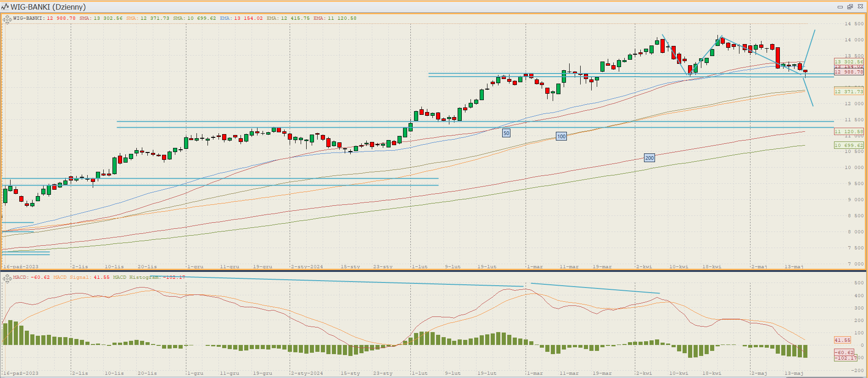Image resolution: width=868 pixels, height=378 pixels.
Task: Minimize the WIG-BANKI chart window
Action: click(x=840, y=6)
